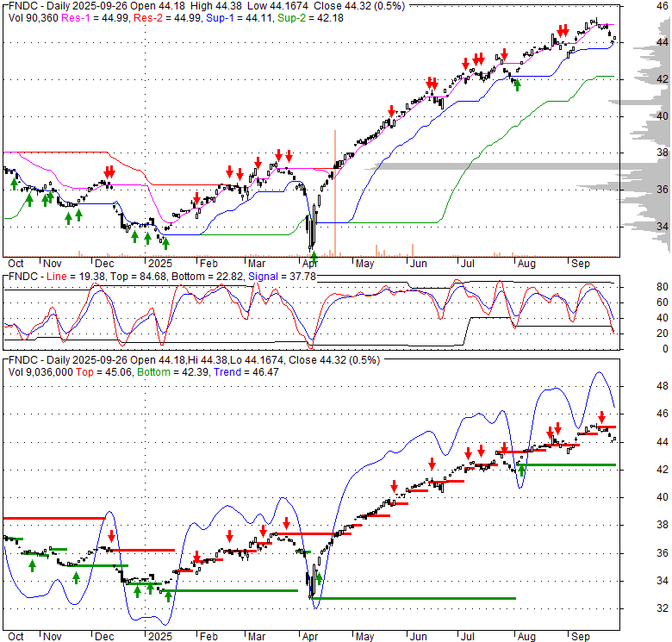The width and height of the screenshot is (672, 642).
Task: Click the 'Sup-1 = 44.11' blue label
Action: pos(240,18)
